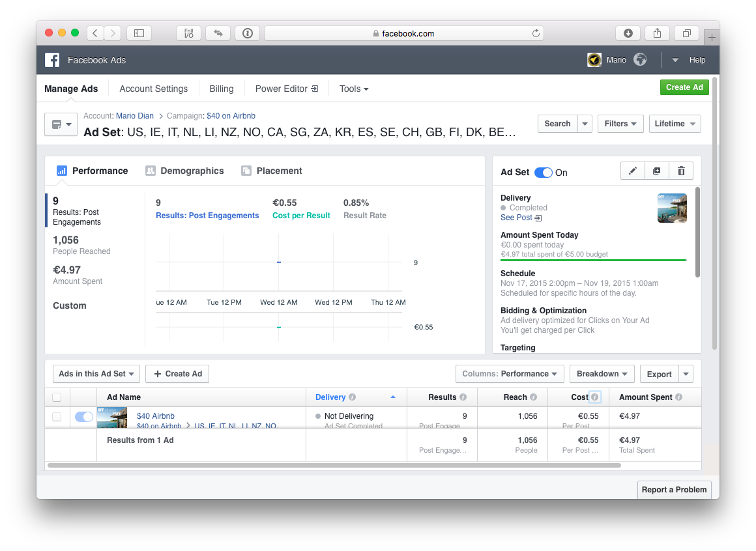Click the Delivery column info icon
The height and width of the screenshot is (551, 756).
pos(353,397)
